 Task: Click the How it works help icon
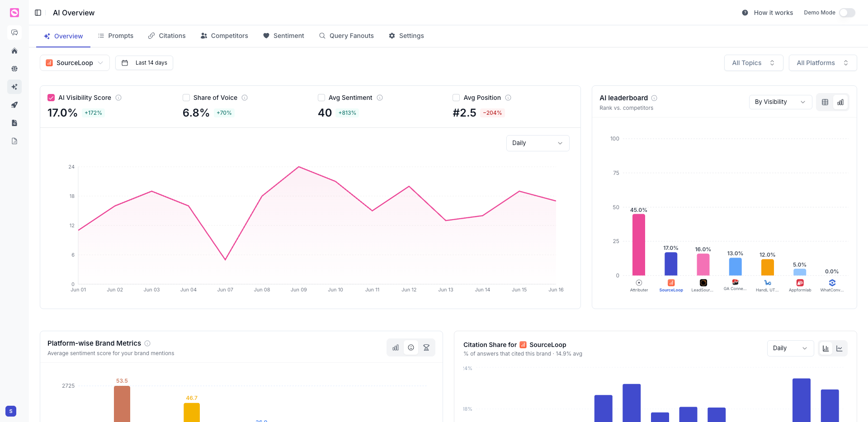click(x=745, y=13)
